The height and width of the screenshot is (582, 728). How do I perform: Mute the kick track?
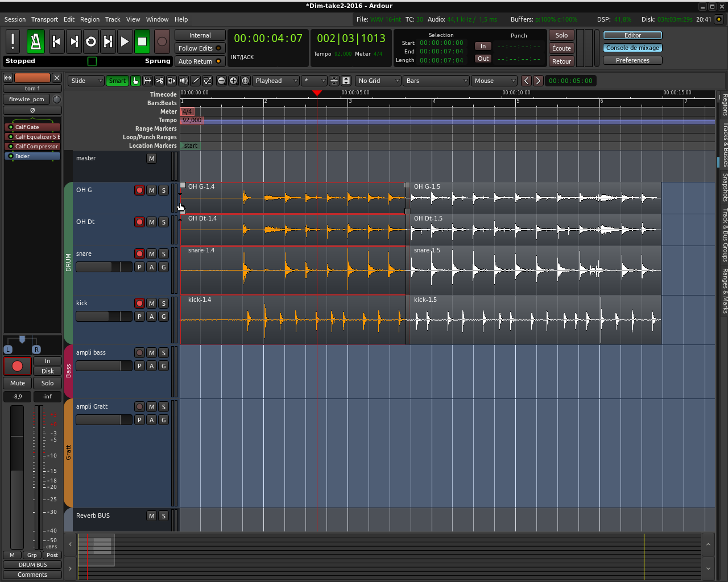pyautogui.click(x=151, y=304)
